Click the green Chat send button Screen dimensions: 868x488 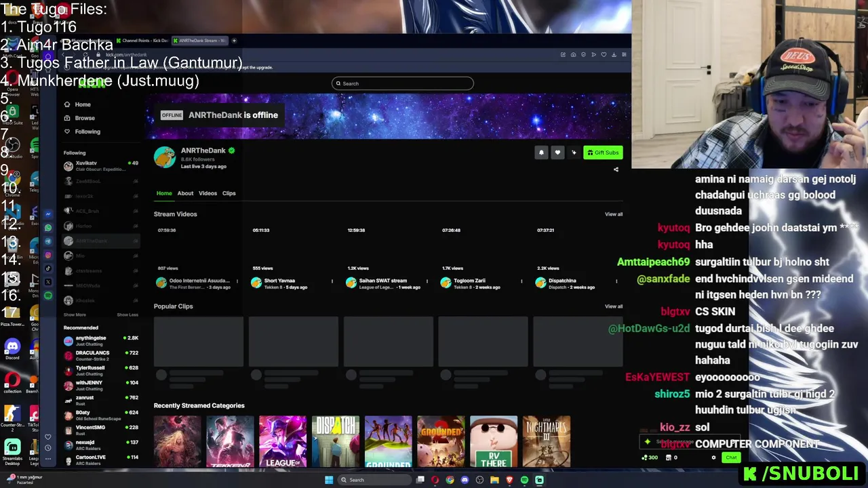click(x=731, y=457)
